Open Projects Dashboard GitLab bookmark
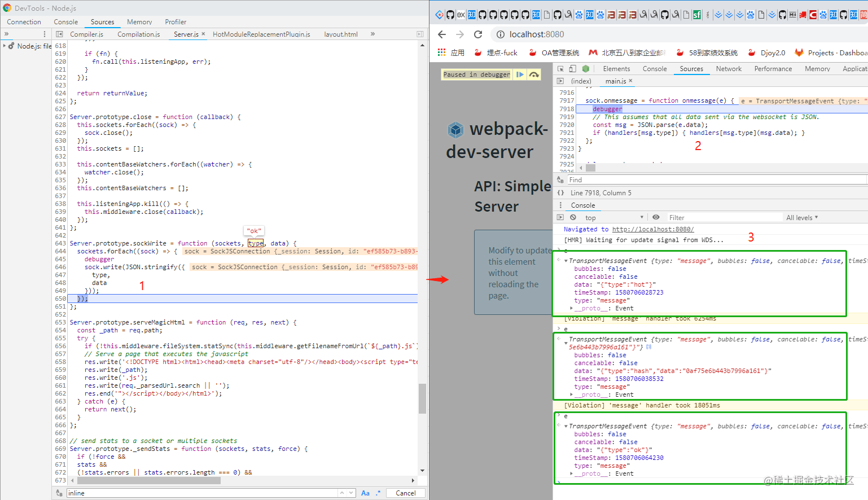This screenshot has height=500, width=868. point(831,52)
